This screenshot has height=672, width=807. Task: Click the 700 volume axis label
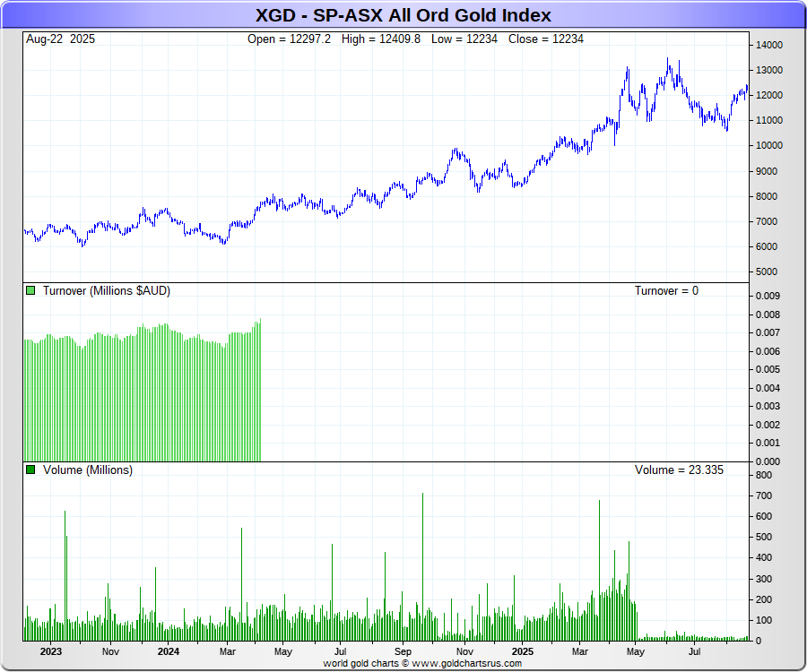764,495
